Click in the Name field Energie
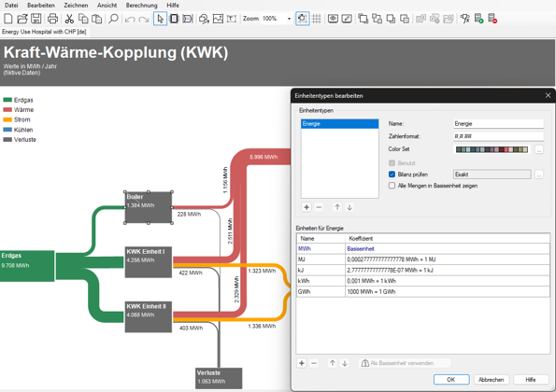The height and width of the screenshot is (392, 556). [498, 123]
